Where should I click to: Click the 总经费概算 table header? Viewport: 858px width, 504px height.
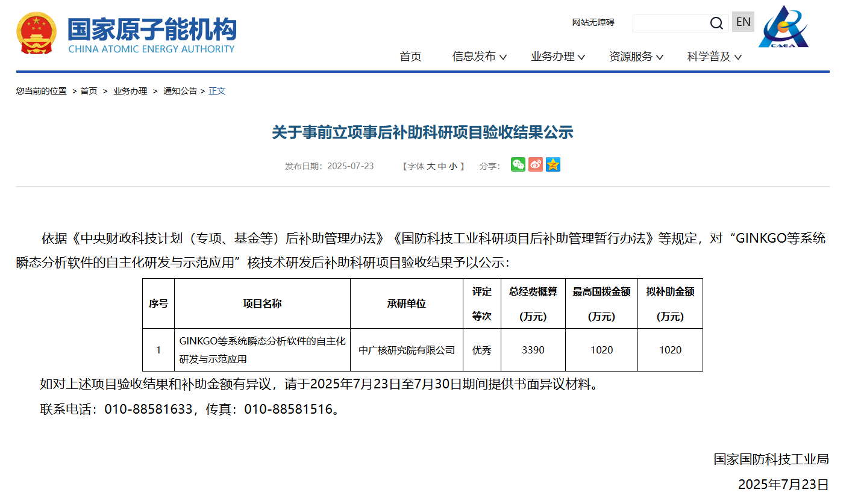(533, 303)
